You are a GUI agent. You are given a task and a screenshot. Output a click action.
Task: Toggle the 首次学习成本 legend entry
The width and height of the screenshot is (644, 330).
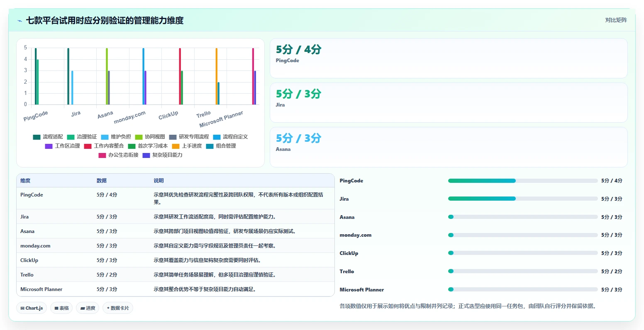148,146
